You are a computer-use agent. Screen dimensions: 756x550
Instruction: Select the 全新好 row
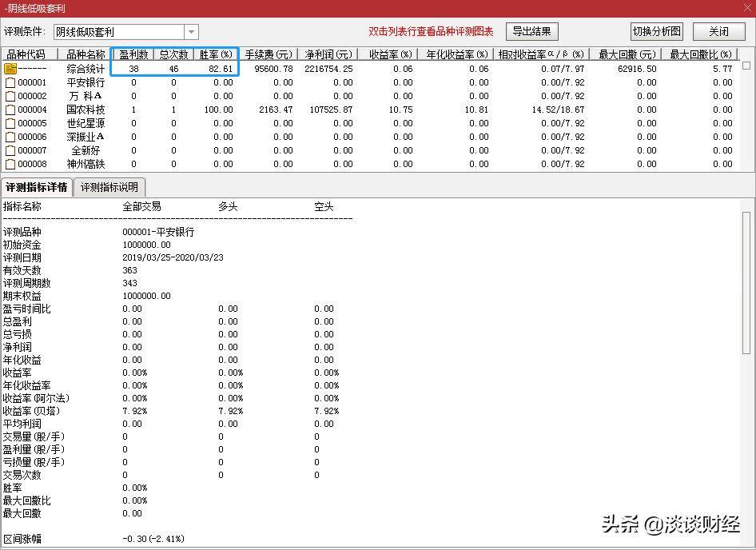pos(370,150)
